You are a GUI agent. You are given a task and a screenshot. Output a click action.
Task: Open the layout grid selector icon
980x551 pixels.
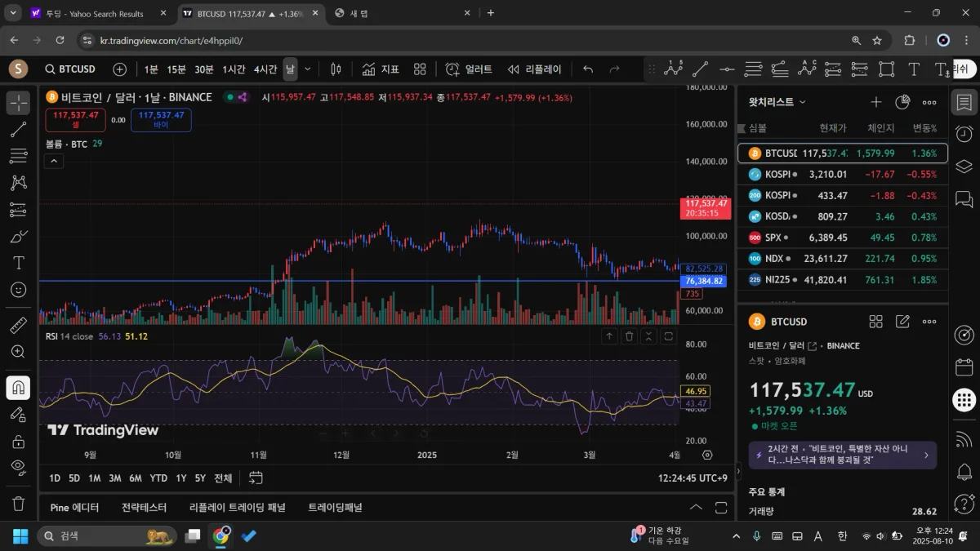(x=420, y=69)
